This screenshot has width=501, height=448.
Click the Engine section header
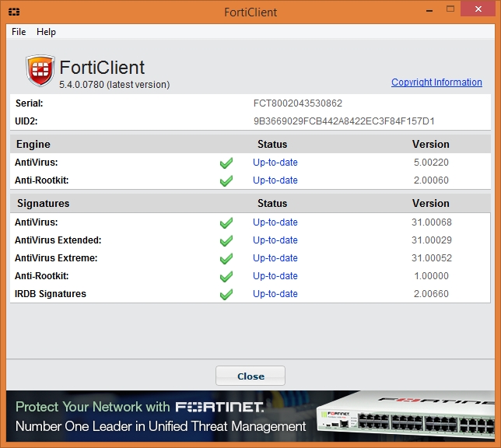click(33, 144)
